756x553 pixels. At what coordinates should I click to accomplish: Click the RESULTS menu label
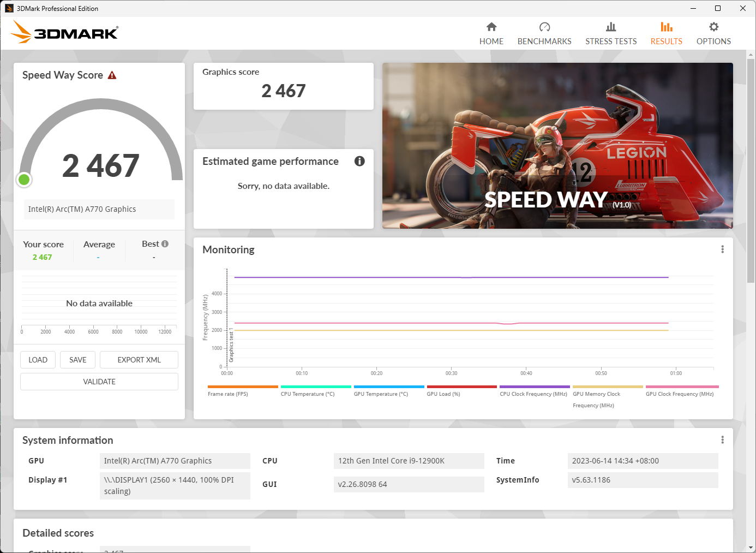(x=667, y=41)
